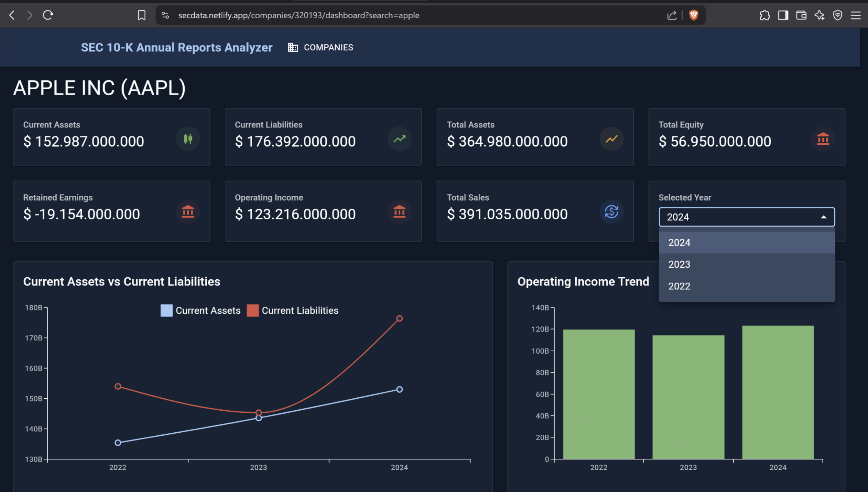Click the red bank icon on Retained Earnings card
Viewport: 868px width, 492px height.
click(x=188, y=212)
